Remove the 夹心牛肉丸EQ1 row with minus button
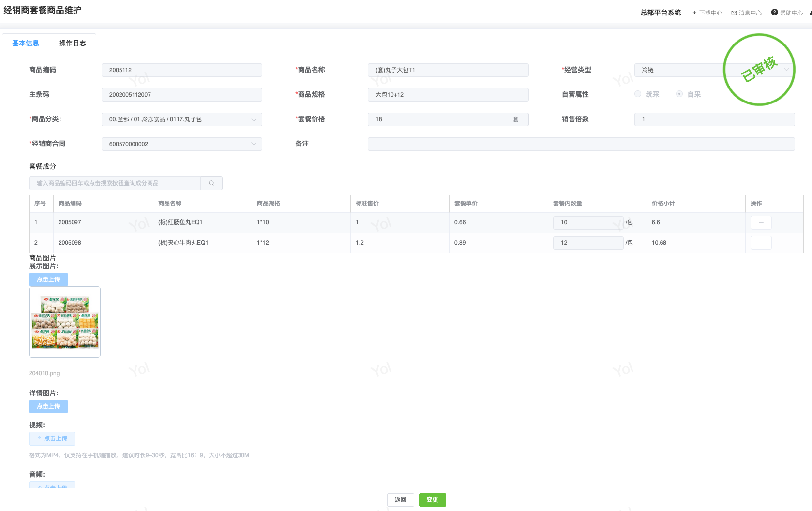The height and width of the screenshot is (511, 812). click(x=761, y=243)
